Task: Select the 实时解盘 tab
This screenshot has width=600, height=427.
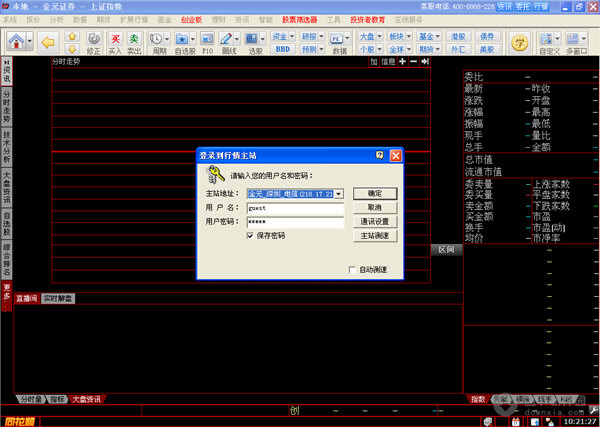Action: pyautogui.click(x=58, y=298)
